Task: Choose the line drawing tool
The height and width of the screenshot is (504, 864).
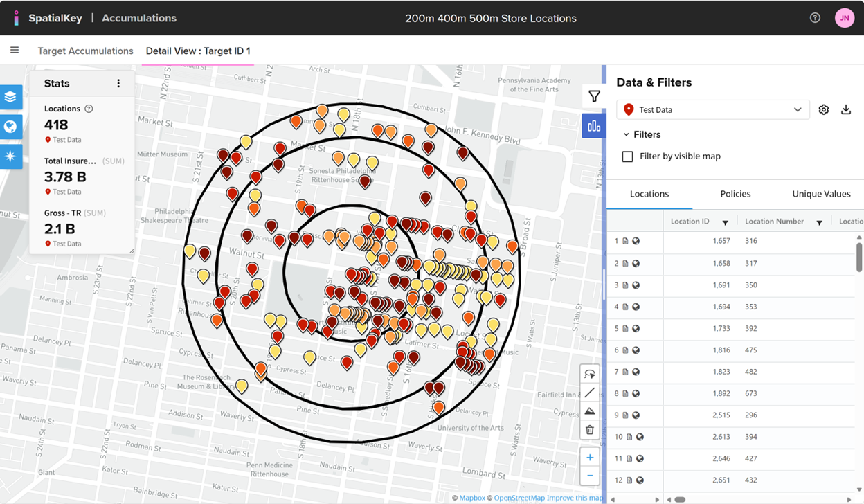Action: [590, 393]
